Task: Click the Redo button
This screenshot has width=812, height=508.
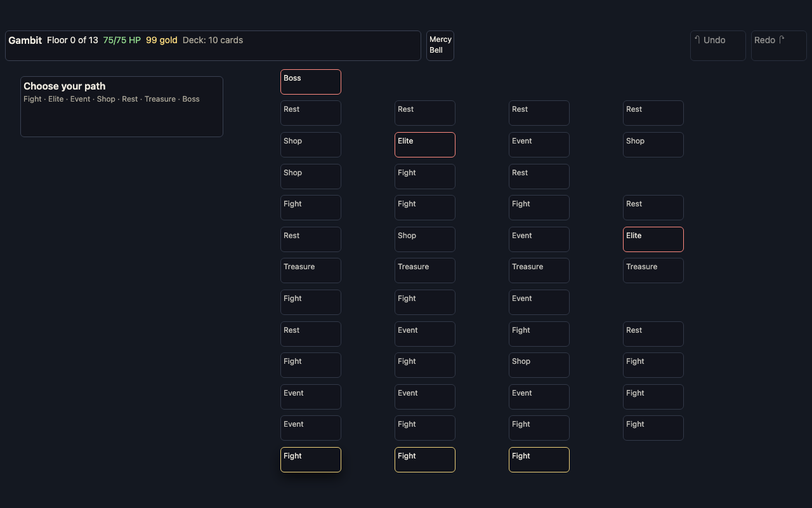Action: 778,46
